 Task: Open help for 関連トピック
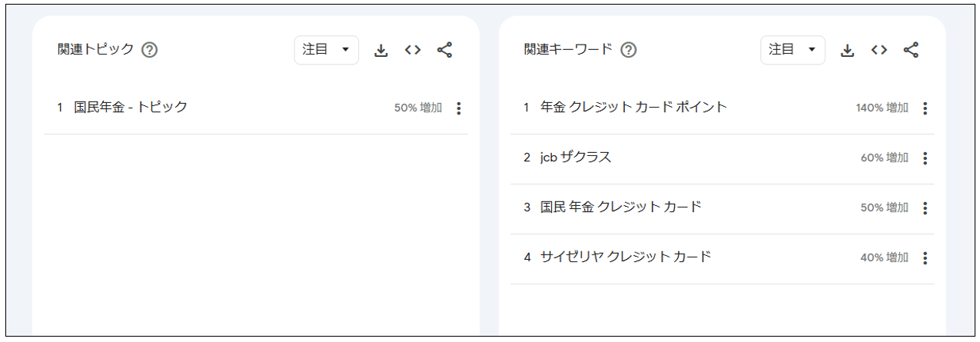(x=150, y=50)
